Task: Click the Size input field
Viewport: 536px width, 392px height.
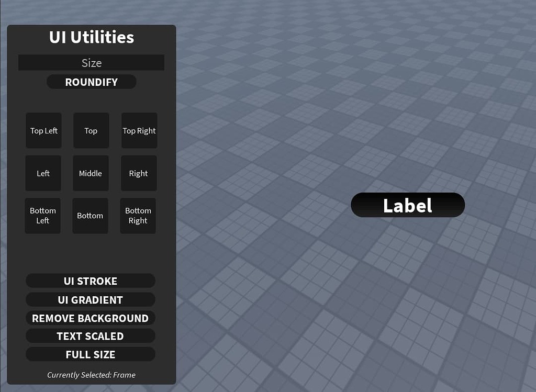Action: (x=91, y=62)
